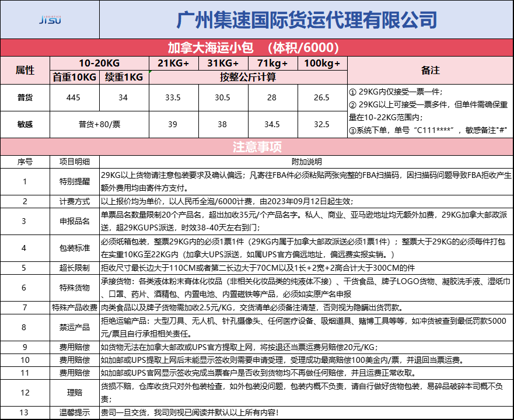Viewport: 514px width, 420px height.
Task: Click the price cell showing 28
Action: pyautogui.click(x=272, y=97)
